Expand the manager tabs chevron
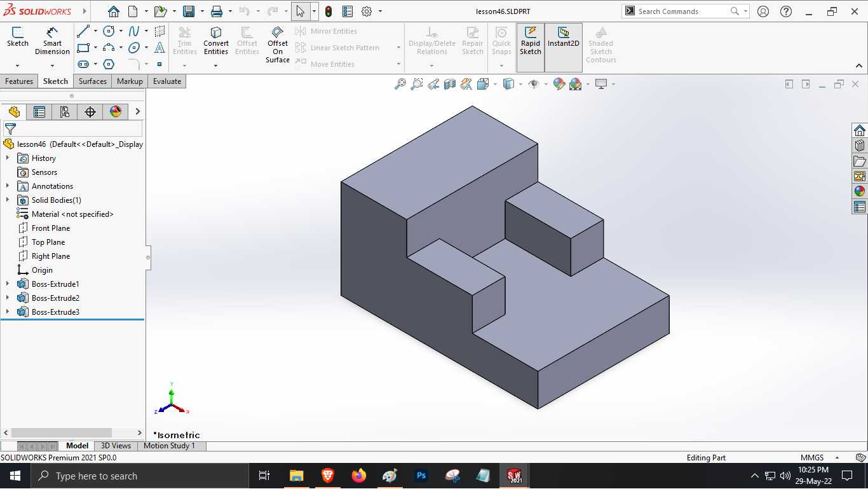 (x=137, y=112)
